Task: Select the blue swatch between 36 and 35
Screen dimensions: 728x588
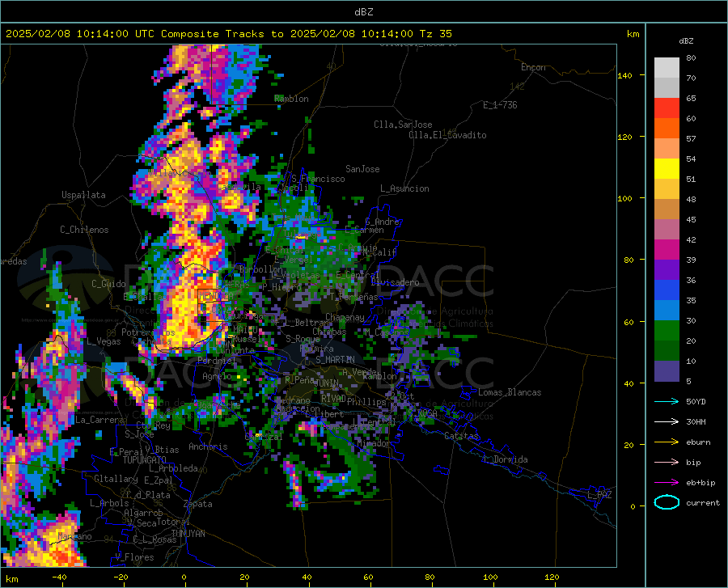Action: coord(667,290)
